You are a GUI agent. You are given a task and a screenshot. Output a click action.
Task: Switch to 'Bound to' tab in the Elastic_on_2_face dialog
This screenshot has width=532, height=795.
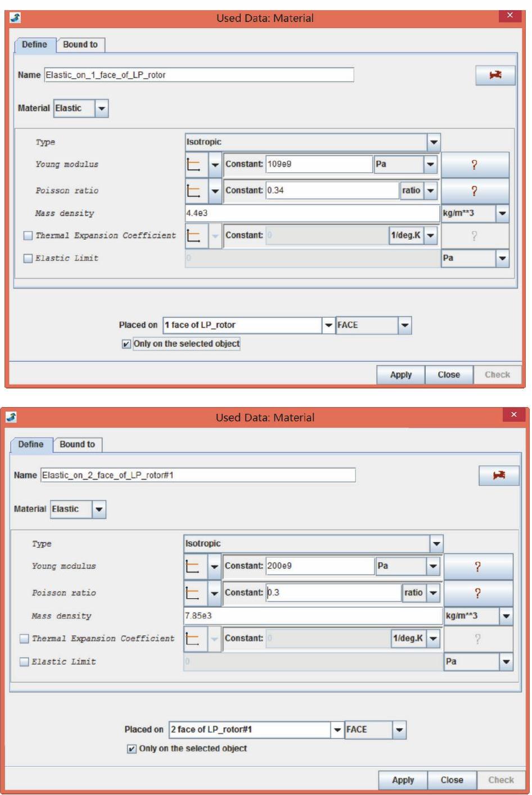click(x=77, y=445)
